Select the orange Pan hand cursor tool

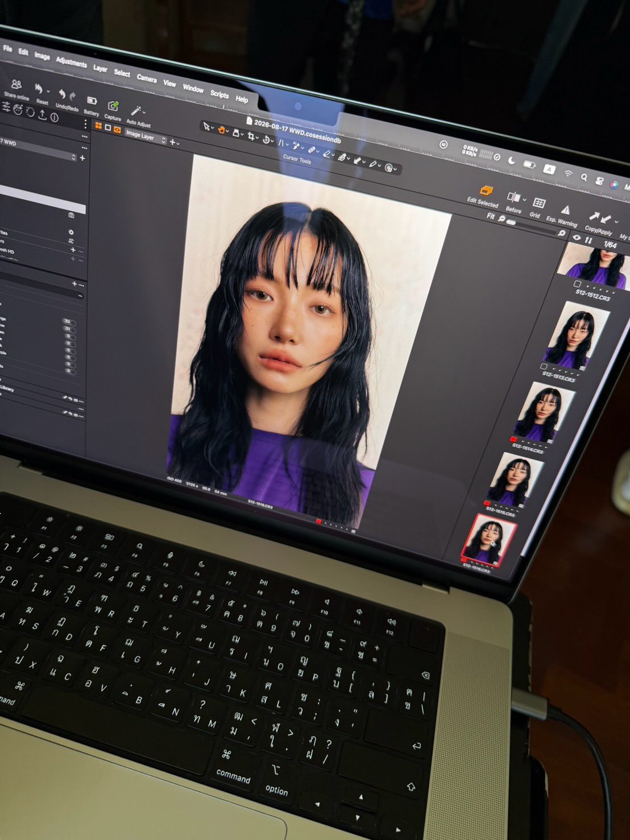point(222,130)
